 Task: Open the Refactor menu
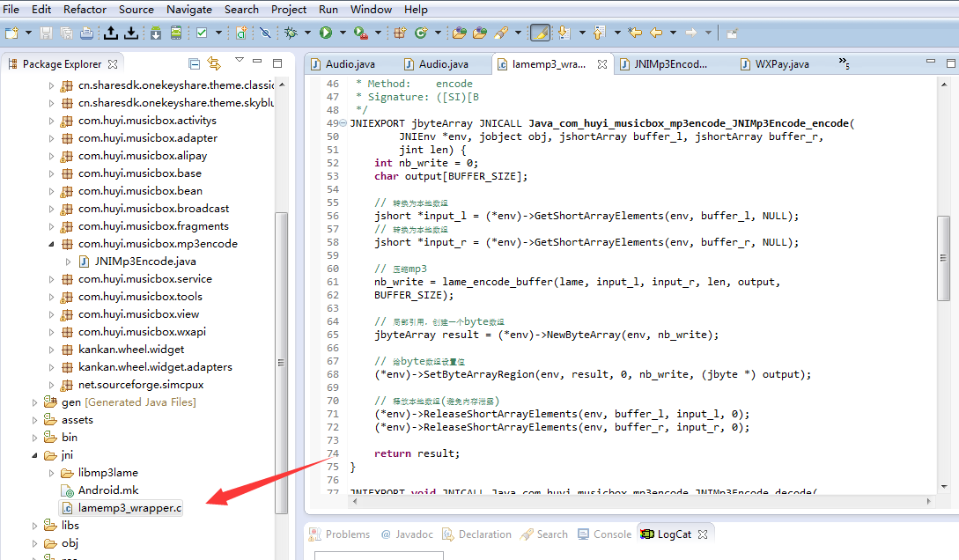[x=85, y=9]
